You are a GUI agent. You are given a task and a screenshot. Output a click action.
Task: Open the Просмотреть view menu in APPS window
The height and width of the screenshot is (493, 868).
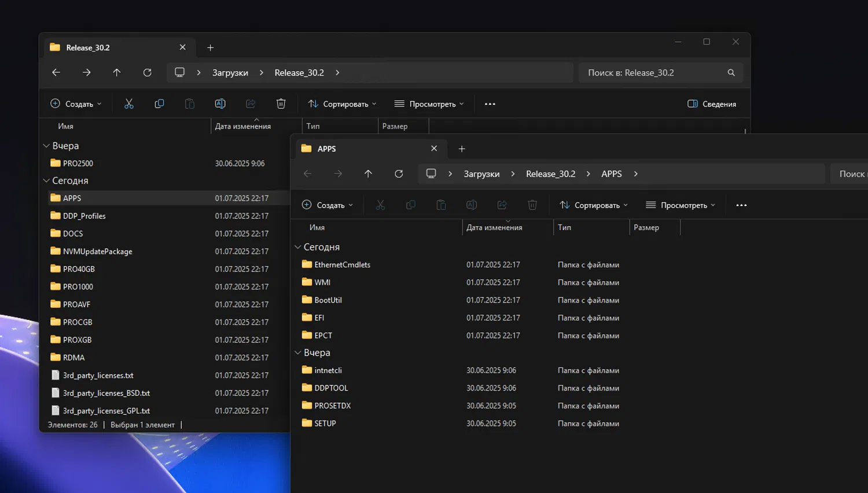[681, 205]
